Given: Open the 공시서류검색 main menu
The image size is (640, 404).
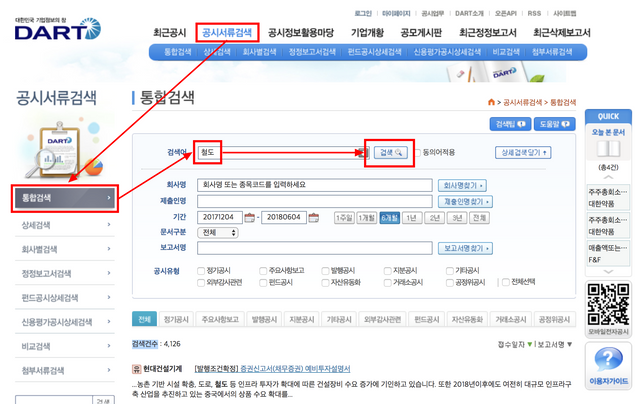Looking at the screenshot, I should 227,33.
